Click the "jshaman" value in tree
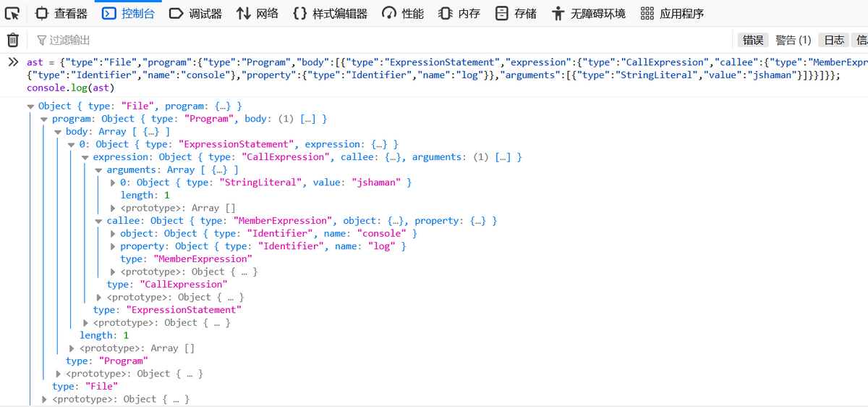This screenshot has height=407, width=868. tap(375, 182)
